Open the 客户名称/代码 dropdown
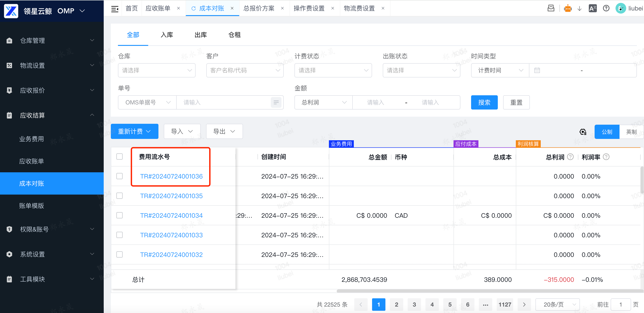The height and width of the screenshot is (313, 644). coord(245,71)
